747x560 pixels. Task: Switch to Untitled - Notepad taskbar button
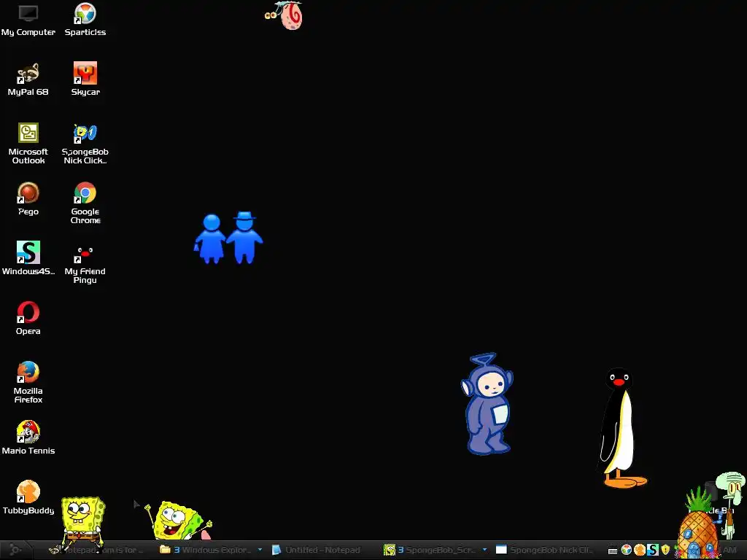(317, 550)
